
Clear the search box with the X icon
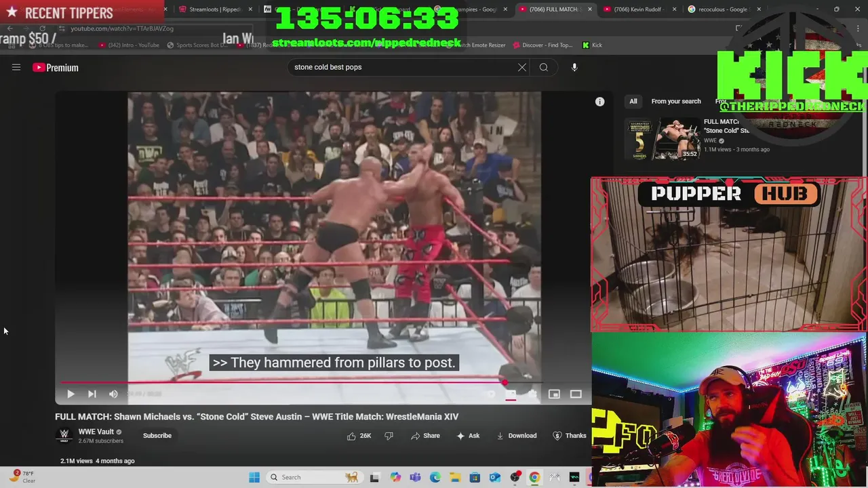[x=522, y=67]
